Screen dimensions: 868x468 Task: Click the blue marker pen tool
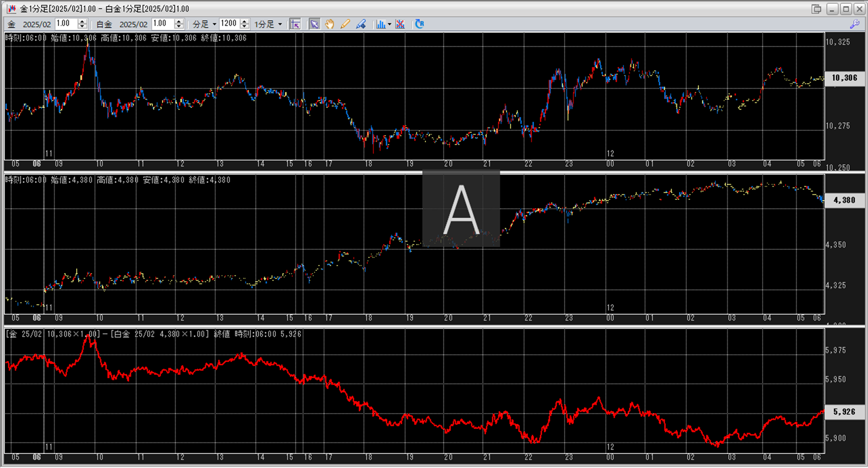pos(361,24)
